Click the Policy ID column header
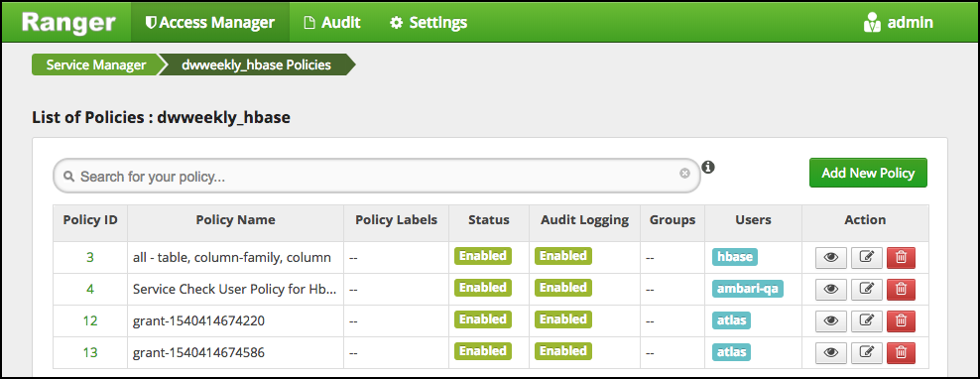 [90, 220]
